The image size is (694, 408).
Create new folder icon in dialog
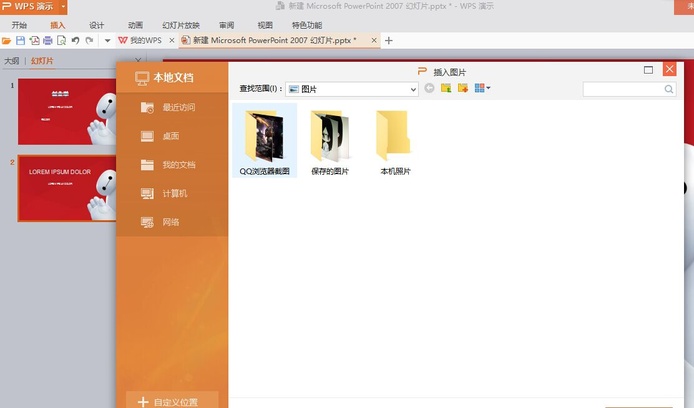pos(463,88)
